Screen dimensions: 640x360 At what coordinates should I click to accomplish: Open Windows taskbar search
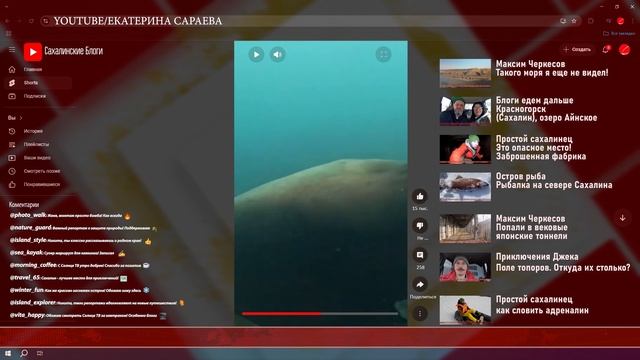coord(24,353)
